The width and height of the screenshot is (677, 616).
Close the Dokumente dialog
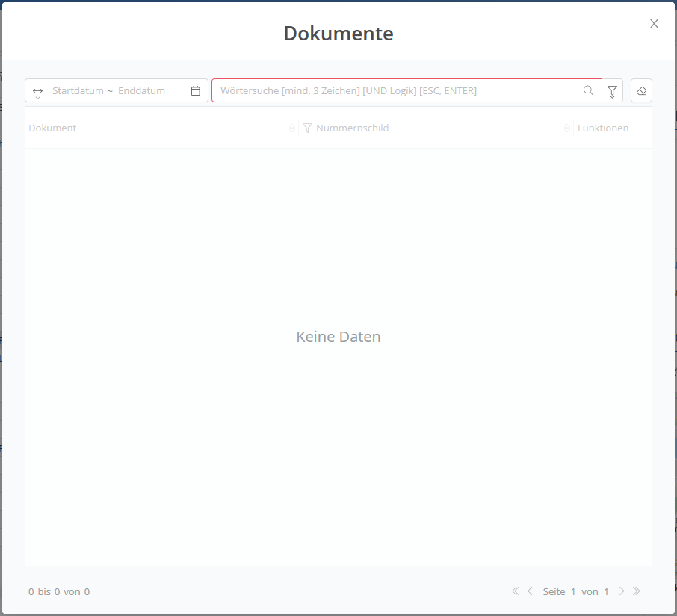click(x=654, y=24)
